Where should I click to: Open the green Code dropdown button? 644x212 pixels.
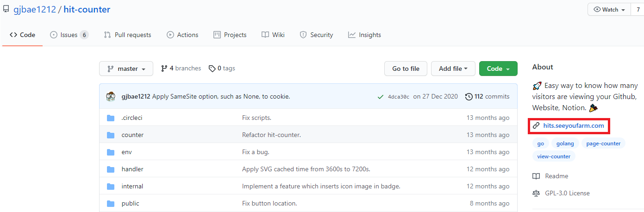tap(498, 69)
